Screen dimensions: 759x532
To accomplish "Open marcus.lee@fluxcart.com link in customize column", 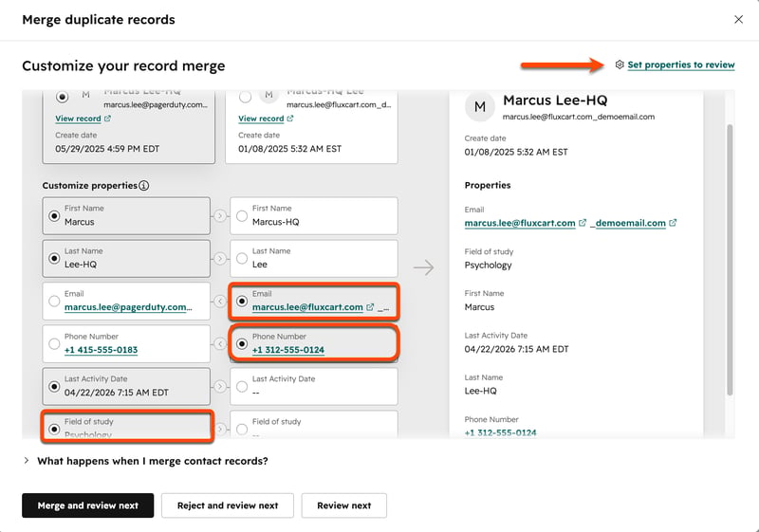I will (307, 307).
